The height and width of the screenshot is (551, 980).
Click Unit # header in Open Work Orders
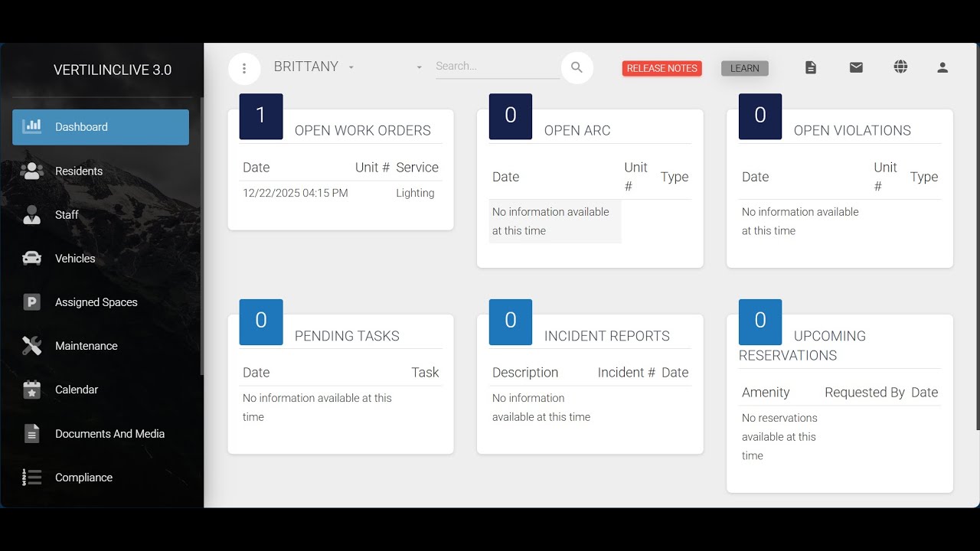point(372,168)
